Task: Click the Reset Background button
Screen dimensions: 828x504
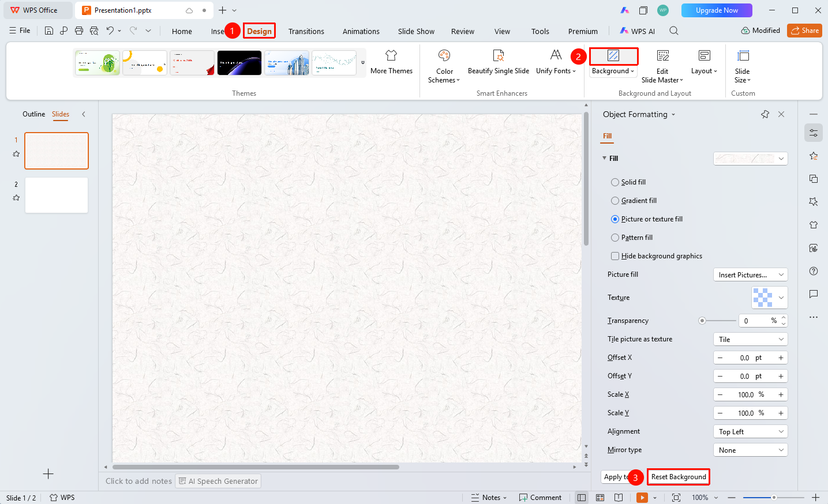Action: pos(679,477)
